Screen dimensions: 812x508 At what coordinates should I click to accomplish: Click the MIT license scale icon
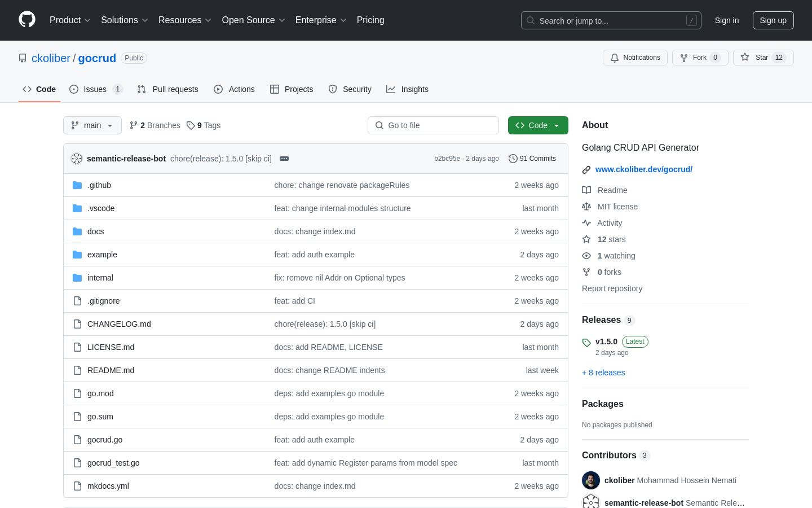(x=586, y=207)
